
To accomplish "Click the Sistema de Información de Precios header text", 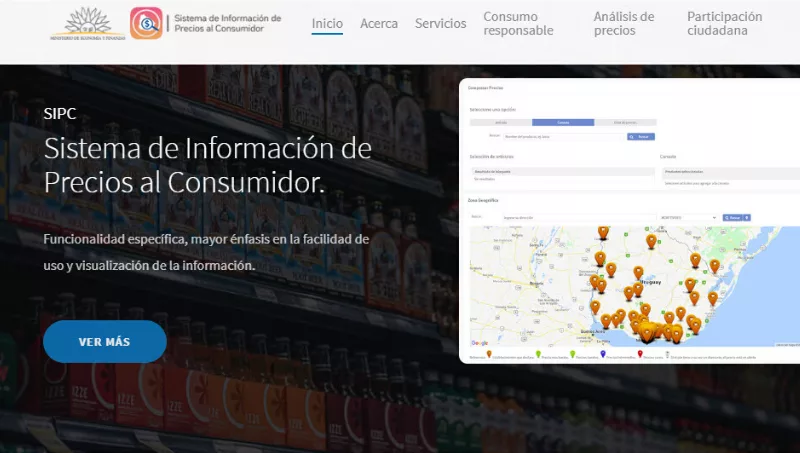I will (x=227, y=23).
